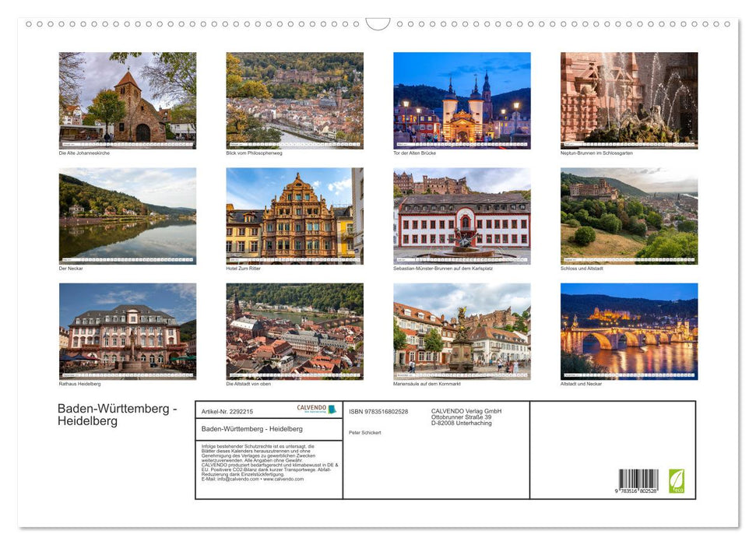Open the Mariensäule auf dem Kornmarkt photo

coord(462,332)
